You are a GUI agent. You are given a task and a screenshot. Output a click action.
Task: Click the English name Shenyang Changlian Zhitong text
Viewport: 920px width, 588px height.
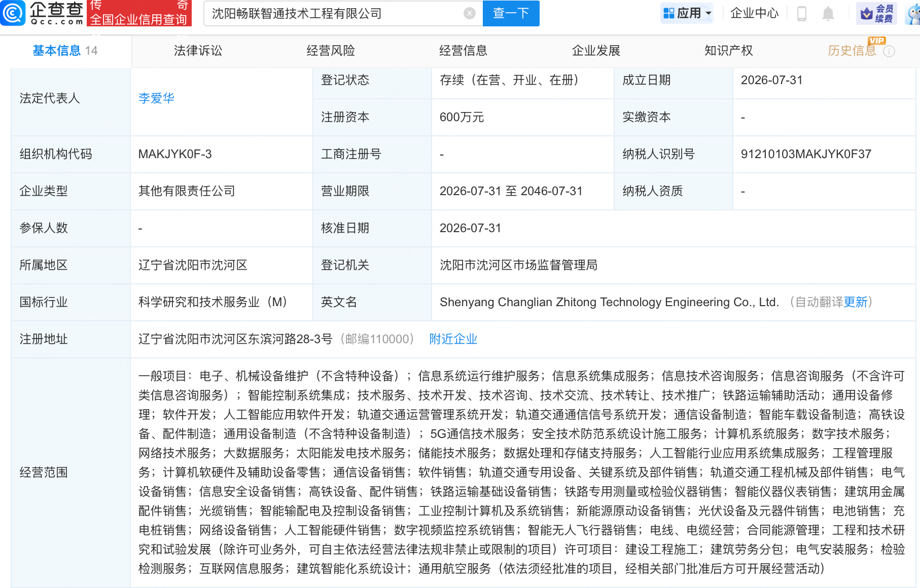(609, 302)
